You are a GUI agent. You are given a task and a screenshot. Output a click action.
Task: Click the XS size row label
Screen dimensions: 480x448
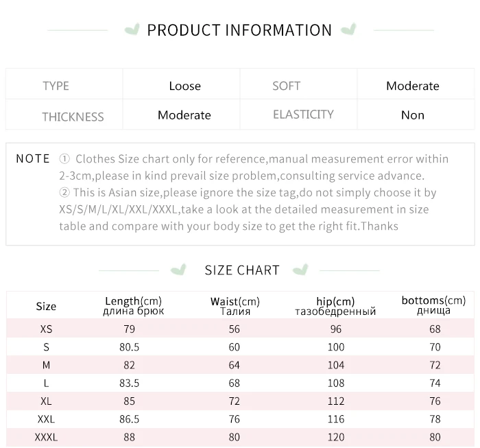46,329
